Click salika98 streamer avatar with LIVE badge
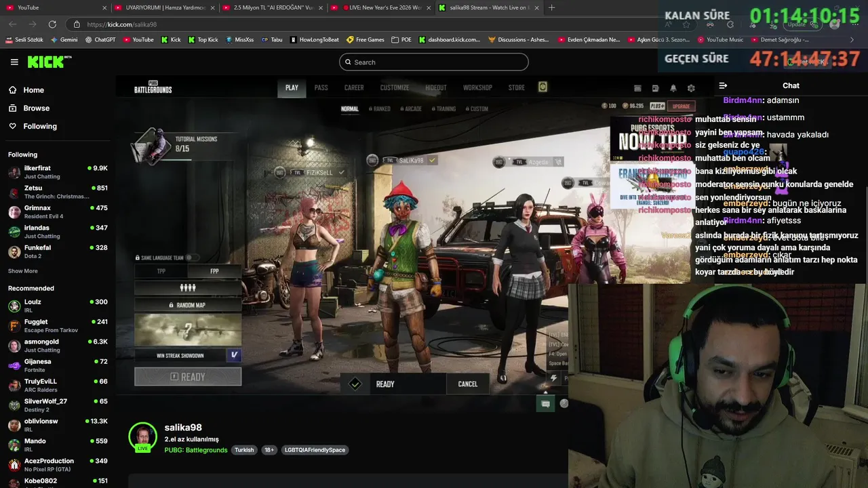This screenshot has height=488, width=868. tap(142, 437)
